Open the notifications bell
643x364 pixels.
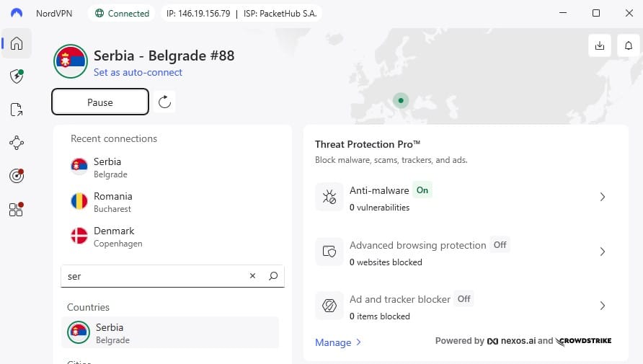click(x=629, y=45)
